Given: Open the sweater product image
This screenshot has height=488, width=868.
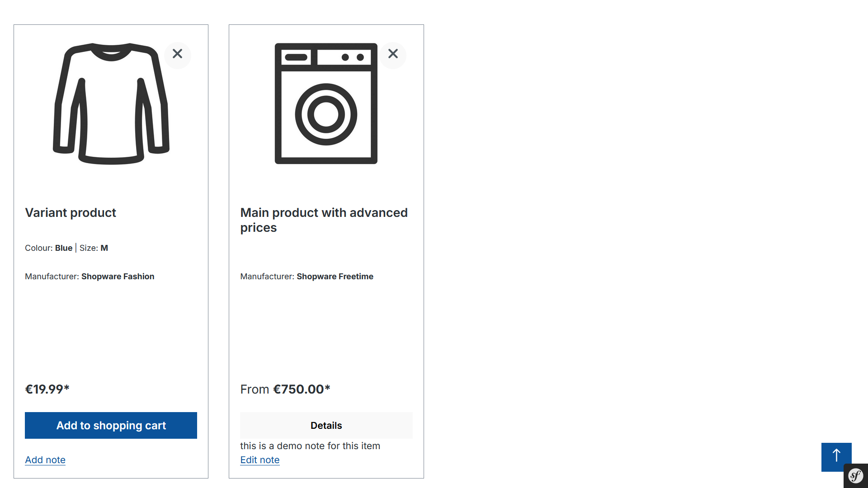Looking at the screenshot, I should click(x=111, y=103).
